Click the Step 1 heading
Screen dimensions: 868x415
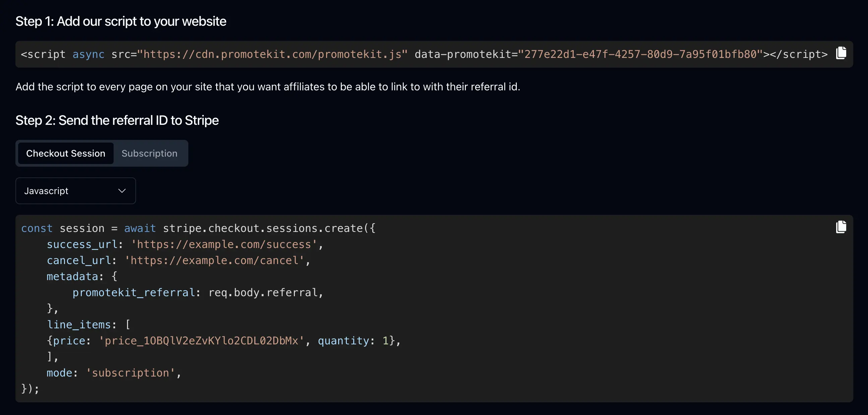click(x=121, y=21)
